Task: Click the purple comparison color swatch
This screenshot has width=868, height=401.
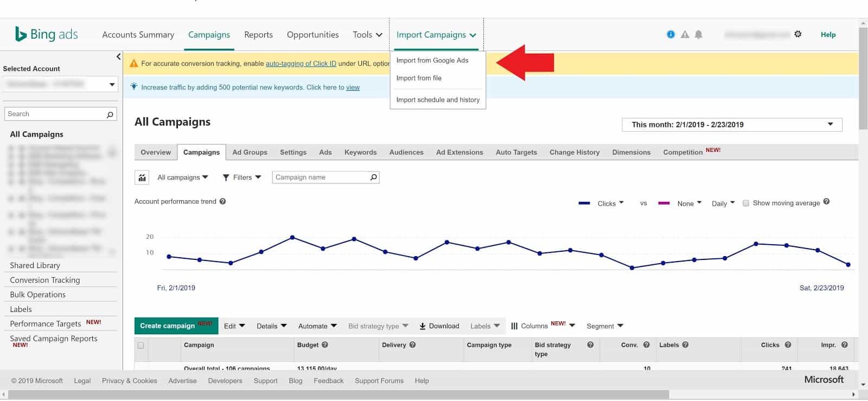Action: tap(663, 203)
